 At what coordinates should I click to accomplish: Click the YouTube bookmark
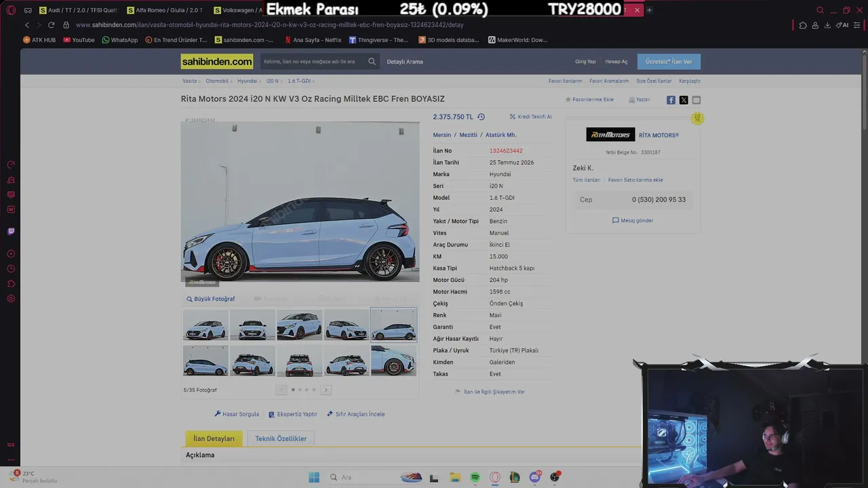tap(79, 40)
